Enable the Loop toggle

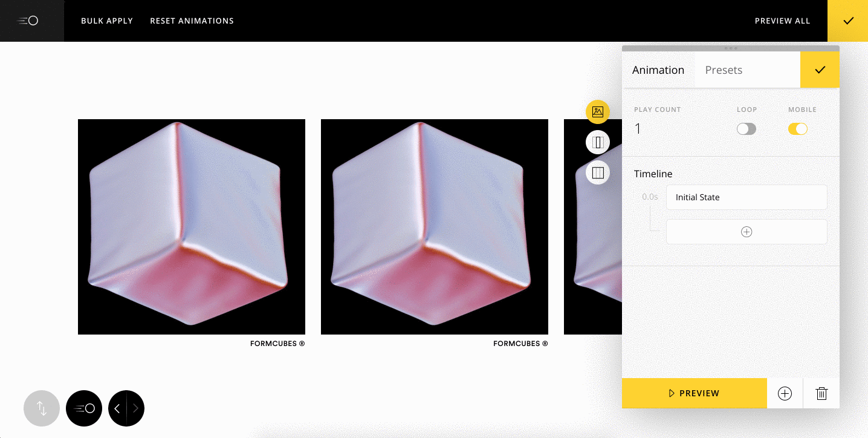tap(746, 129)
